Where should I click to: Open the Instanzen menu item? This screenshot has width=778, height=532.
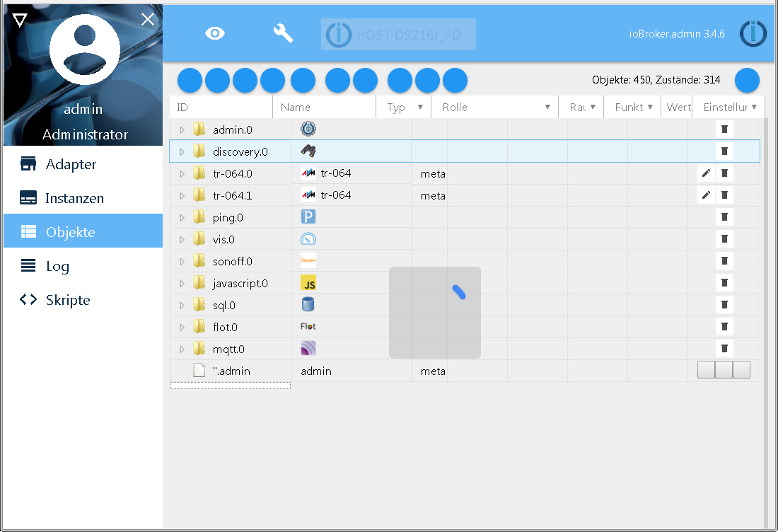(83, 198)
